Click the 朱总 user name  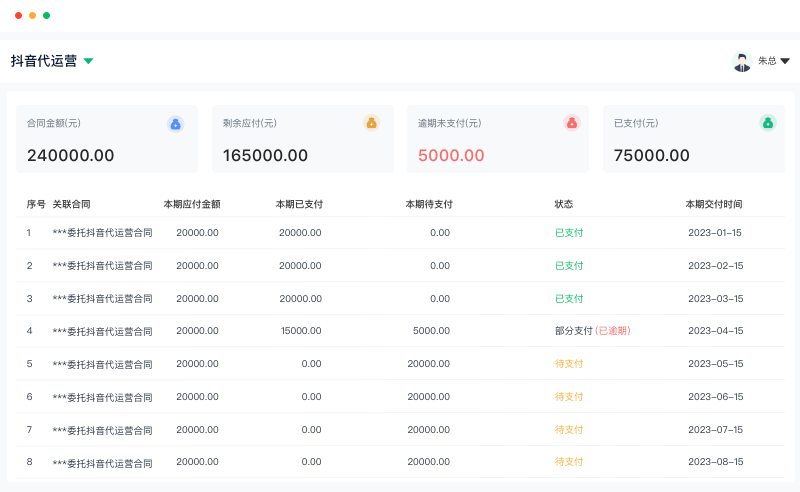(767, 61)
